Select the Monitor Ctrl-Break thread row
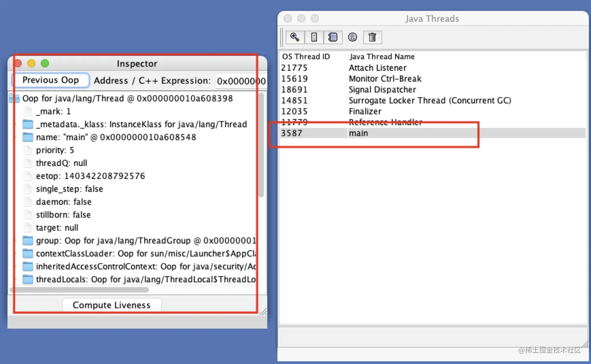 point(433,79)
